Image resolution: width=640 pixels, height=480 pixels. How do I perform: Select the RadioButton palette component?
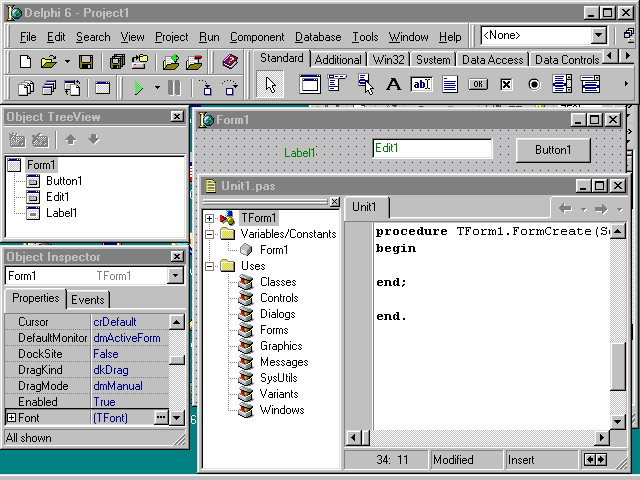tap(534, 84)
